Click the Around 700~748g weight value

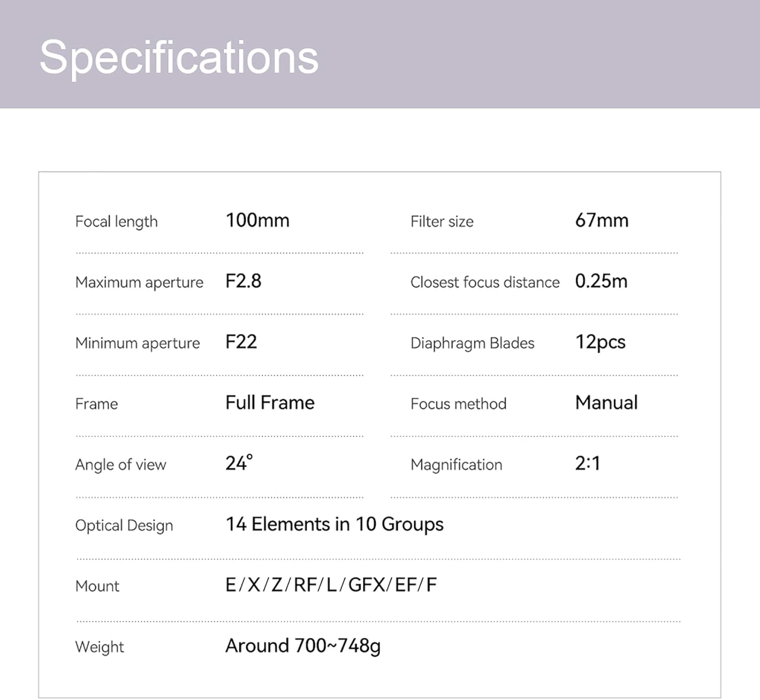click(303, 646)
